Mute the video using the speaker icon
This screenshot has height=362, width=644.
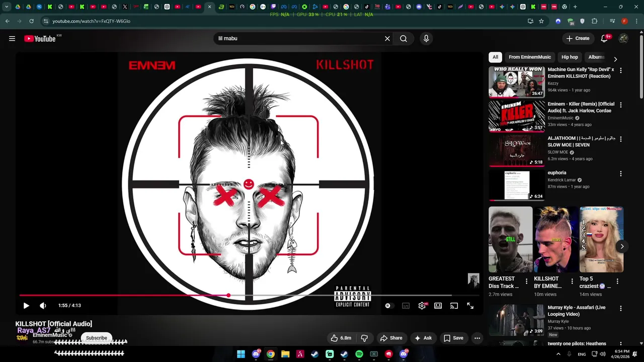click(43, 306)
